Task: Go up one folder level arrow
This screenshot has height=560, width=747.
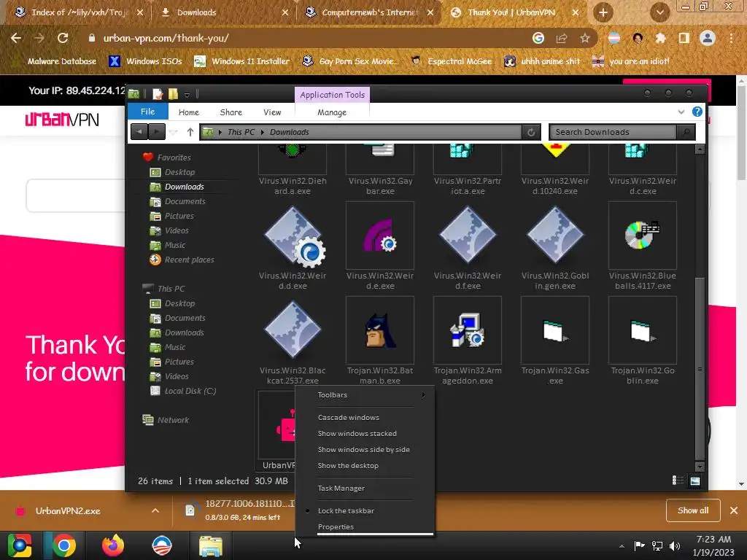Action: (190, 132)
